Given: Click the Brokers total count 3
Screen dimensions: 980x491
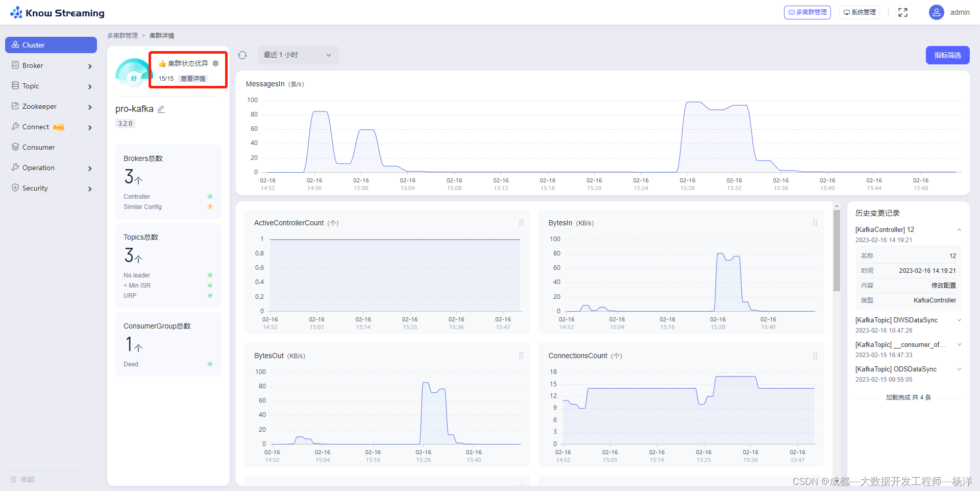Looking at the screenshot, I should coord(129,177).
